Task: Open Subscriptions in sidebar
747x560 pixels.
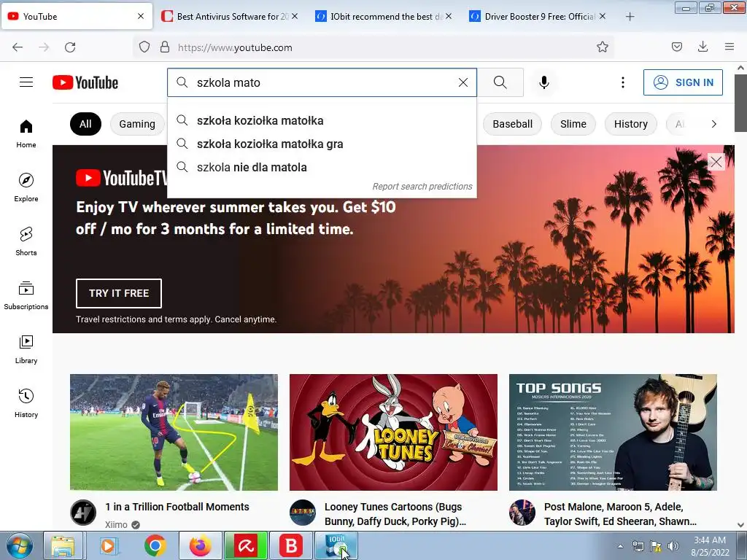Action: [26, 295]
